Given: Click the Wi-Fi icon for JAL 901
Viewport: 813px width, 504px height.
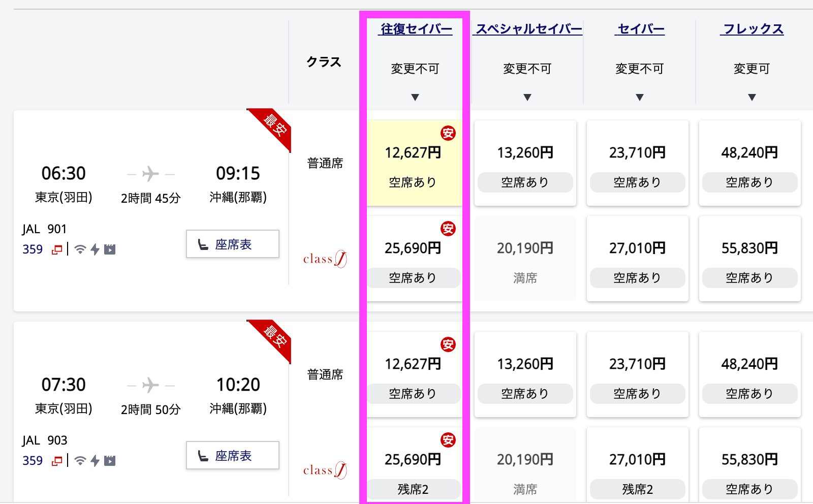Looking at the screenshot, I should tap(80, 249).
